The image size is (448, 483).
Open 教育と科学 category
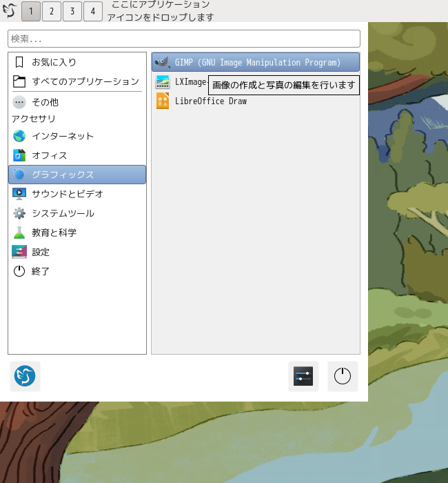tap(77, 233)
